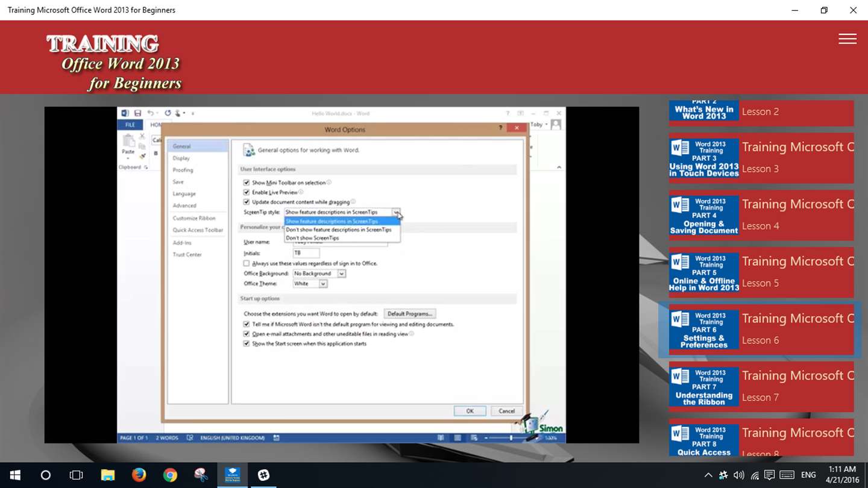
Task: Close the Word Options dialog with the red X
Action: (x=517, y=128)
